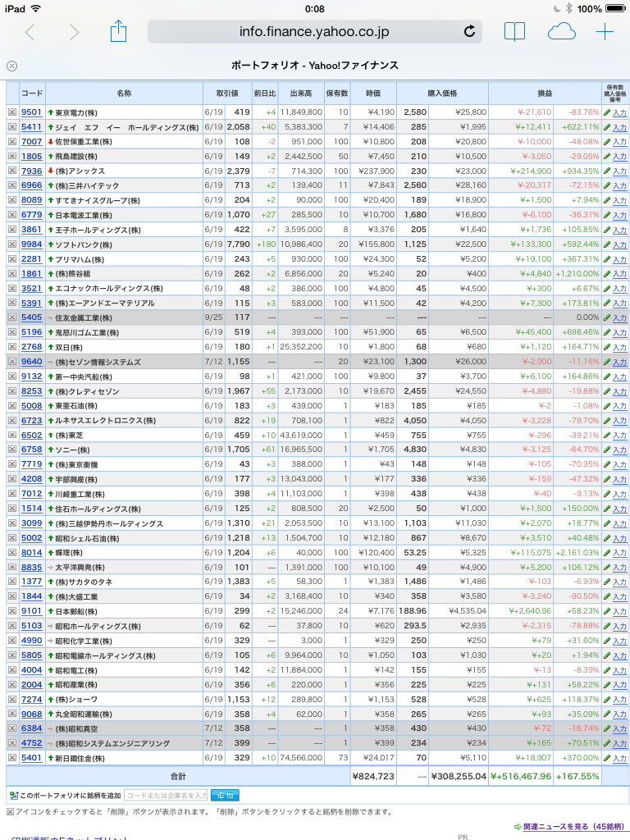Open stock code 5411 link
Screen dimensions: 630x840
32,127
